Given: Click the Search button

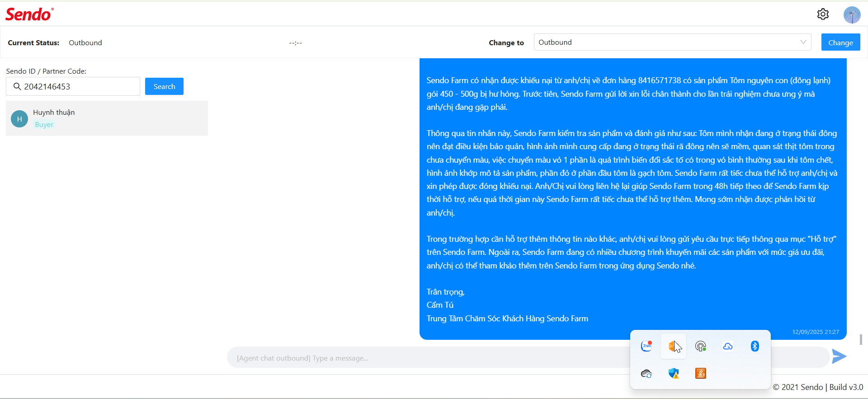Looking at the screenshot, I should 164,86.
